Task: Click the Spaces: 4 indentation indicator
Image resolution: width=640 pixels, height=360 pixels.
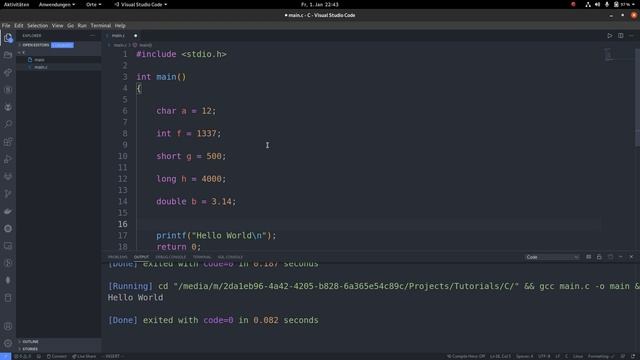Action: pyautogui.click(x=524, y=356)
